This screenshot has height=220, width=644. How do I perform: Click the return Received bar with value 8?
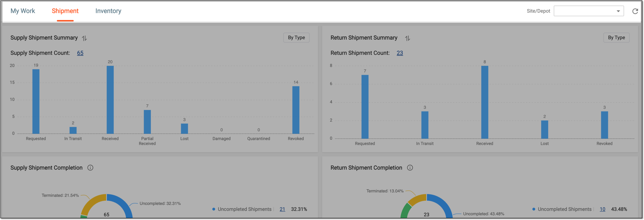click(x=485, y=102)
